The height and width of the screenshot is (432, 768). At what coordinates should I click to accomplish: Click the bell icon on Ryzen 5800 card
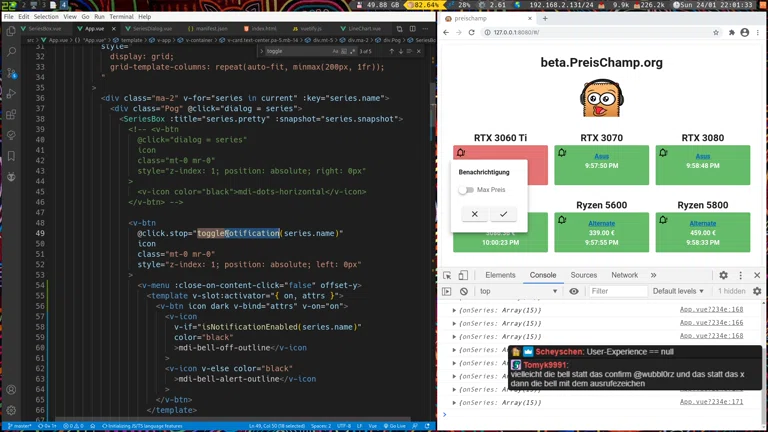[663, 220]
